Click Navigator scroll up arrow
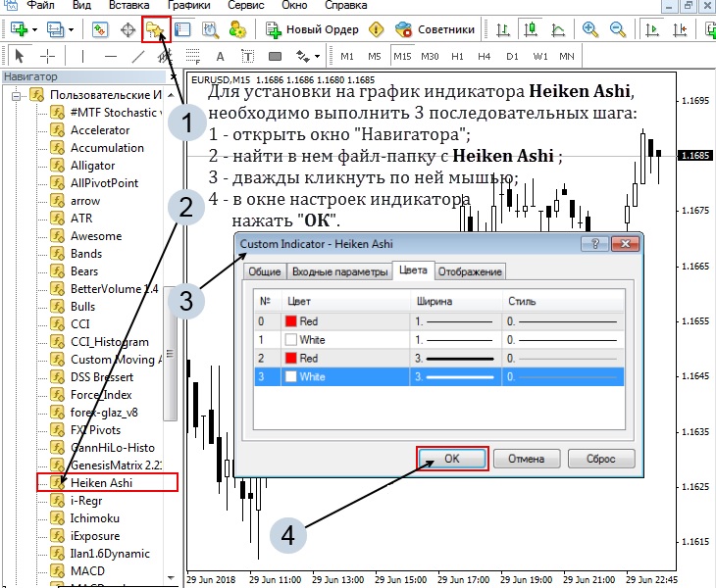Screen dimensions: 716x588 (x=172, y=95)
